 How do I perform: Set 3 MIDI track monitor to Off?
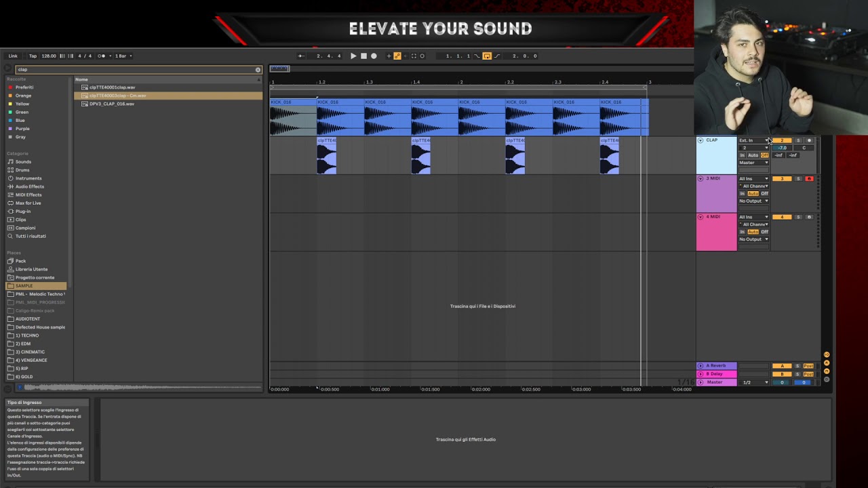(764, 193)
